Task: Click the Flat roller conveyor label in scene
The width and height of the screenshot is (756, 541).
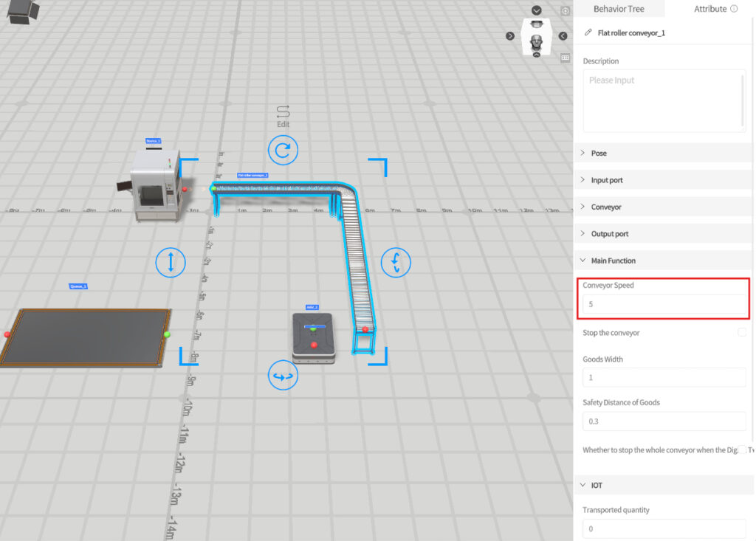Action: (252, 175)
